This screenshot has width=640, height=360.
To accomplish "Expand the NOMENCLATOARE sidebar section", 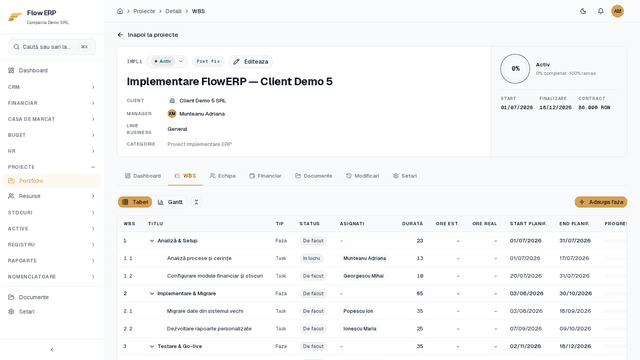I will [52, 276].
